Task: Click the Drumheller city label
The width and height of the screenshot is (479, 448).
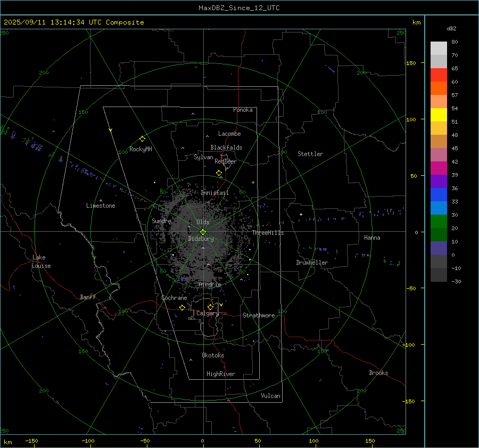Action: [x=312, y=263]
